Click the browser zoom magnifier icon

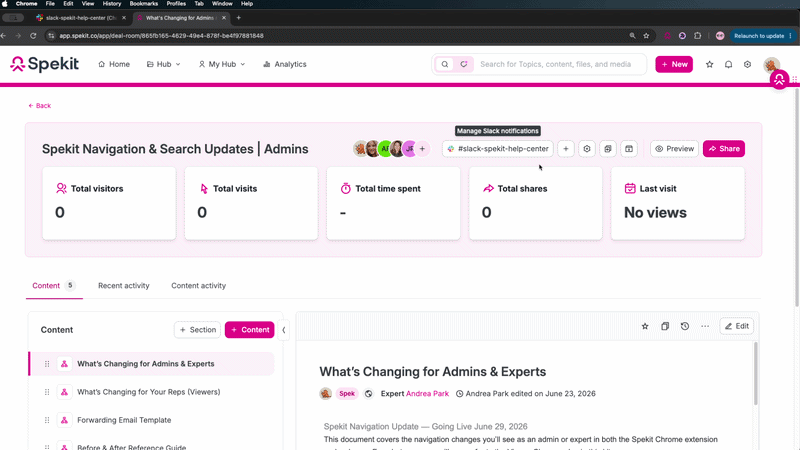point(632,36)
